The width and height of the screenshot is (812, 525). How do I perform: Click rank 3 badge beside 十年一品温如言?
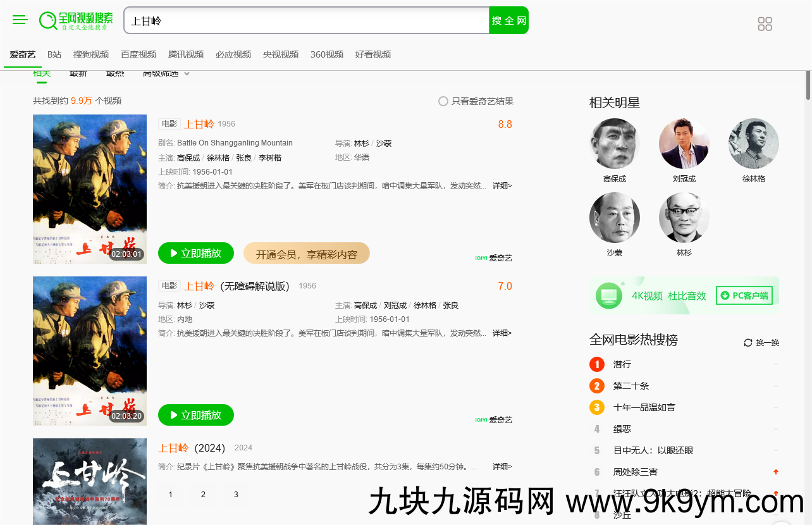[597, 407]
